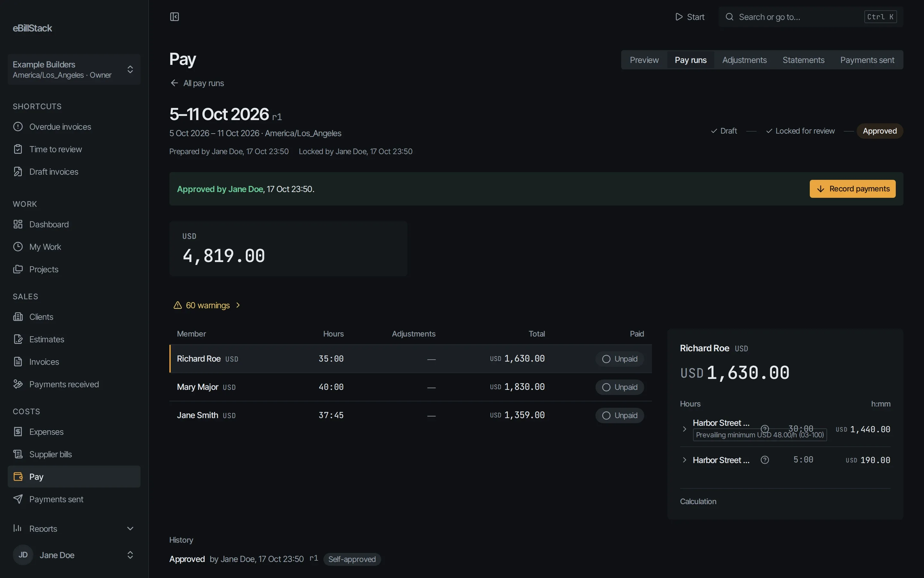
Task: Open Example Builders organization switcher
Action: [x=74, y=70]
